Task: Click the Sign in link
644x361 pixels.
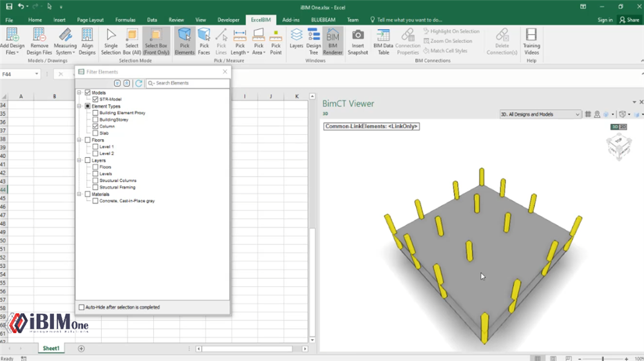Action: click(x=605, y=20)
